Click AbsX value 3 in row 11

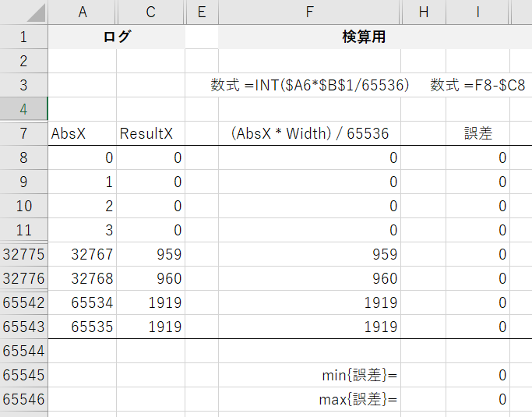click(x=83, y=230)
